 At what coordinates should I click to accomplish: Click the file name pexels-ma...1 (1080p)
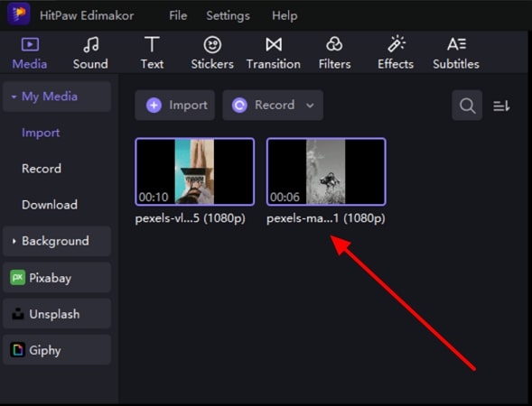[x=326, y=218]
